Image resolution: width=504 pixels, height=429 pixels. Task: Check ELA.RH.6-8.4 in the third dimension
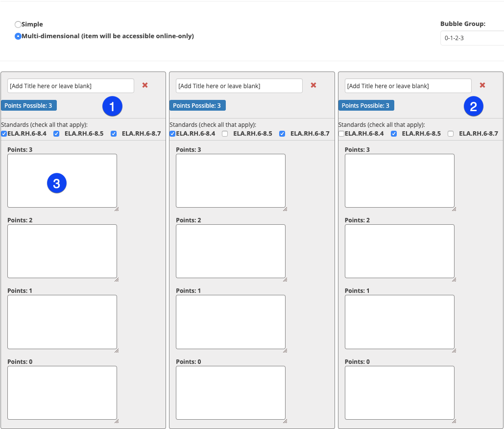point(341,134)
